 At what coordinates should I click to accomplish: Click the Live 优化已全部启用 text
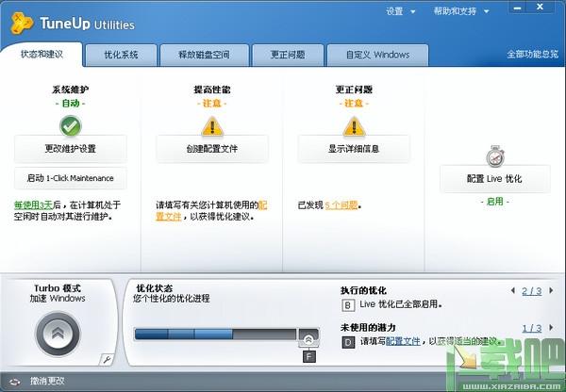[x=401, y=304]
